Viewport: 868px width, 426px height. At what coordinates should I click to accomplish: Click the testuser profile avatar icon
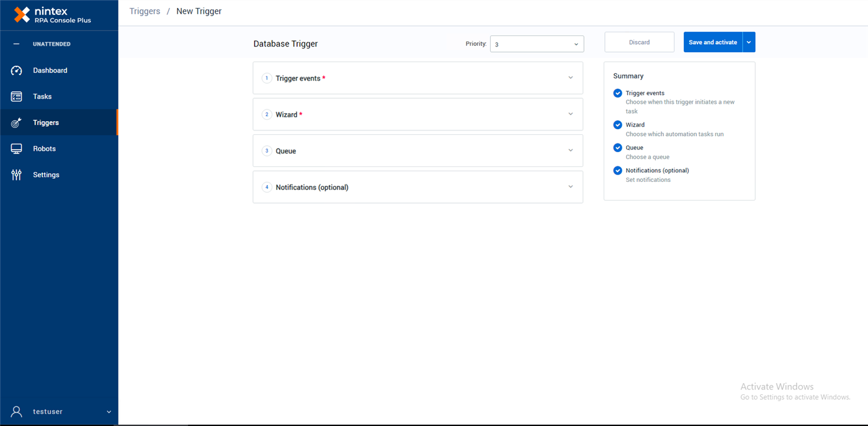click(x=17, y=412)
